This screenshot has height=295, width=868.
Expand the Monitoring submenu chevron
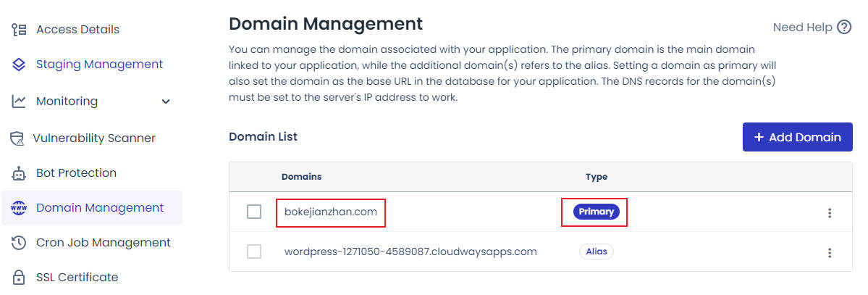coord(167,101)
